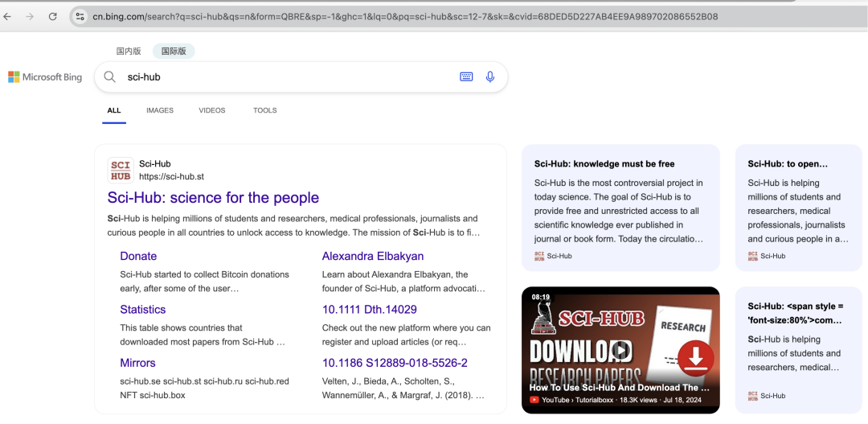Start voice search with microphone icon
Screen dimensions: 868x424
490,77
